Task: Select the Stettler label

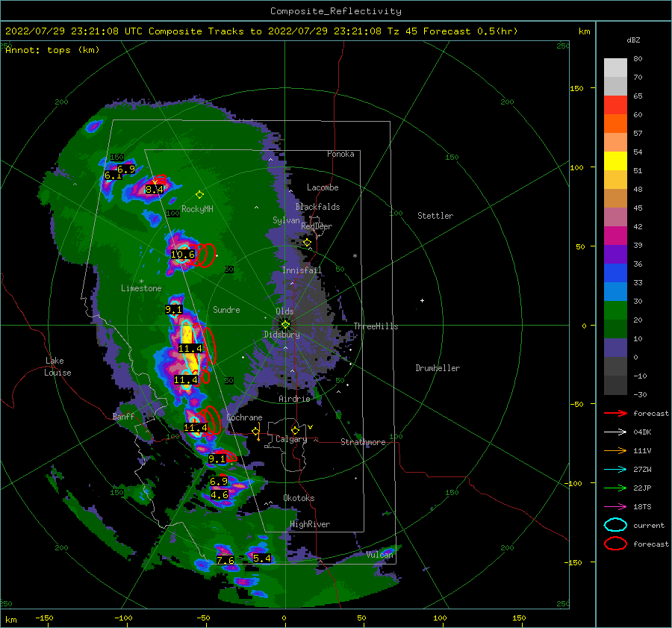Action: [x=435, y=216]
